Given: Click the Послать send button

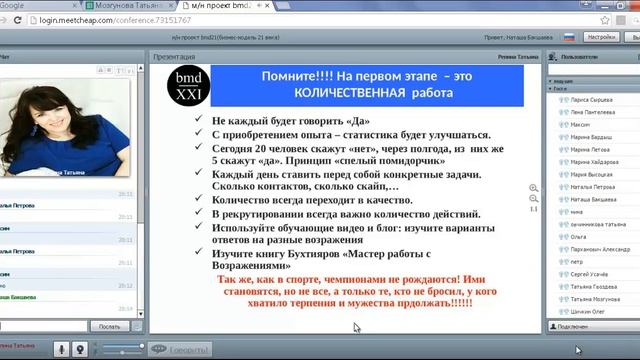Looking at the screenshot, I should [110, 327].
